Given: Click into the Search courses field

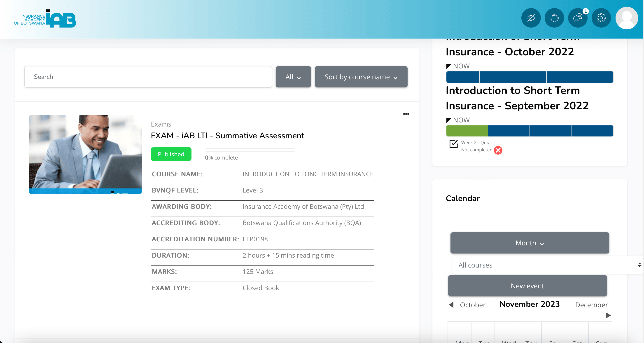Looking at the screenshot, I should point(148,77).
